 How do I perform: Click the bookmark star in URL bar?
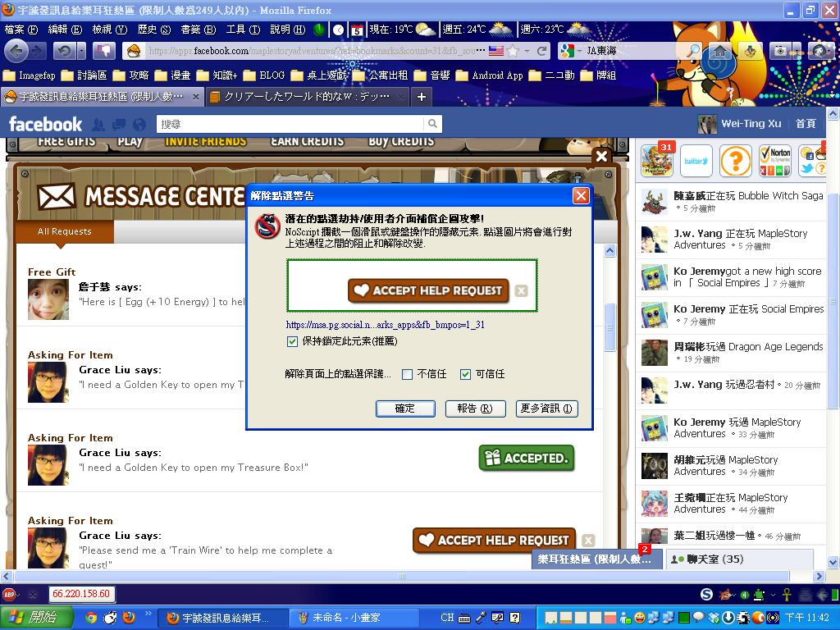513,51
